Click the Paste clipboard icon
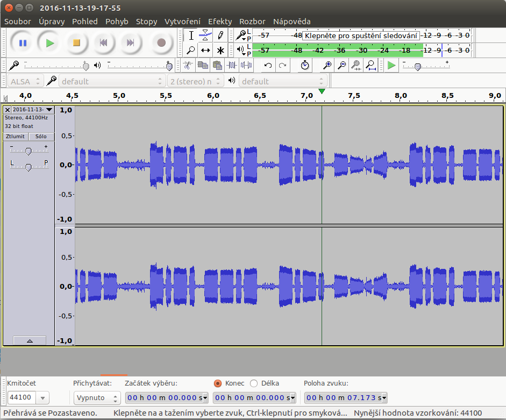The width and height of the screenshot is (506, 420). pyautogui.click(x=217, y=66)
